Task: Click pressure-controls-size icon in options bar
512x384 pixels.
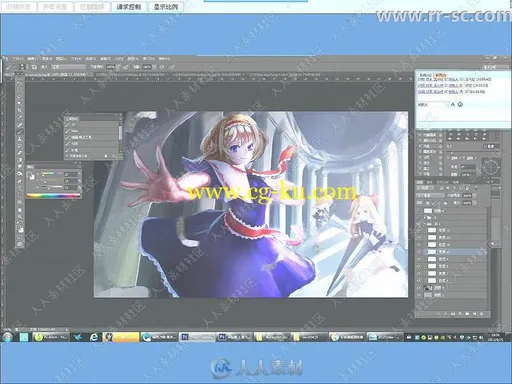Action: pyautogui.click(x=172, y=67)
